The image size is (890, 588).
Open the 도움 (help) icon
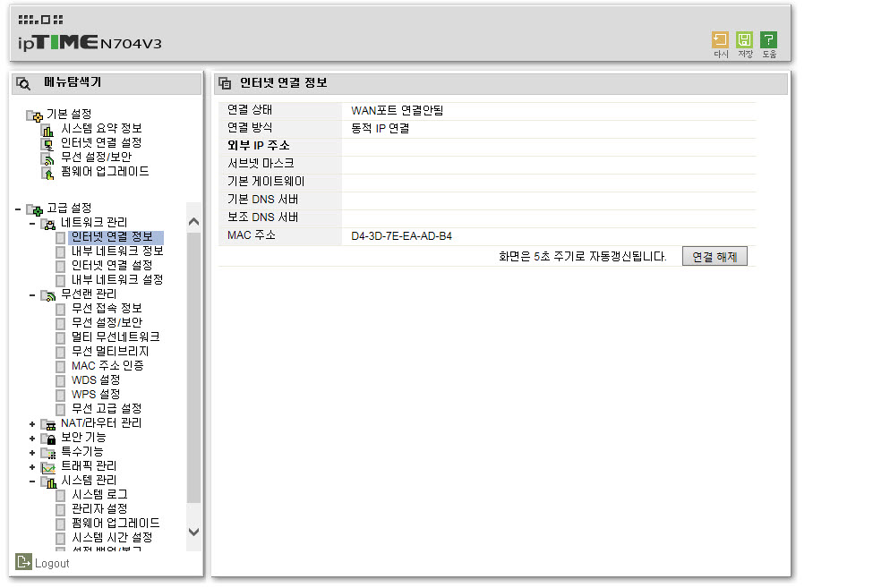point(768,39)
